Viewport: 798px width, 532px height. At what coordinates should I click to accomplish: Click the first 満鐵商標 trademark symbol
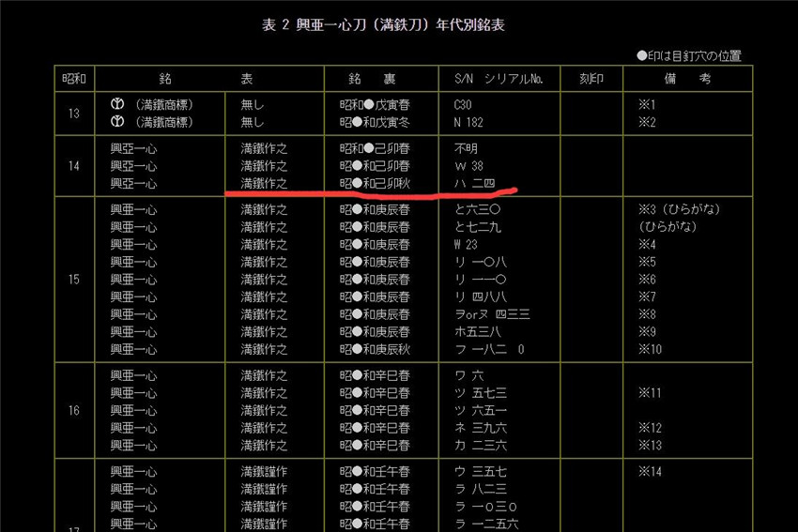click(x=117, y=104)
